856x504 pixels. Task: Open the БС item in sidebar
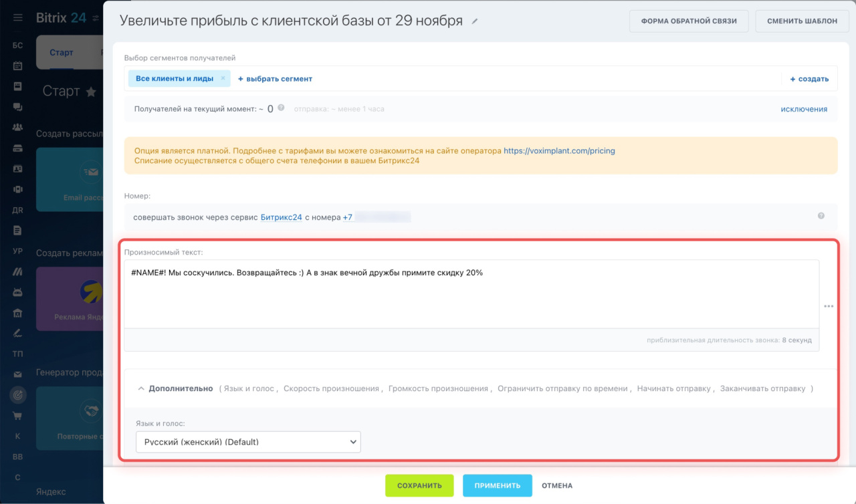18,45
